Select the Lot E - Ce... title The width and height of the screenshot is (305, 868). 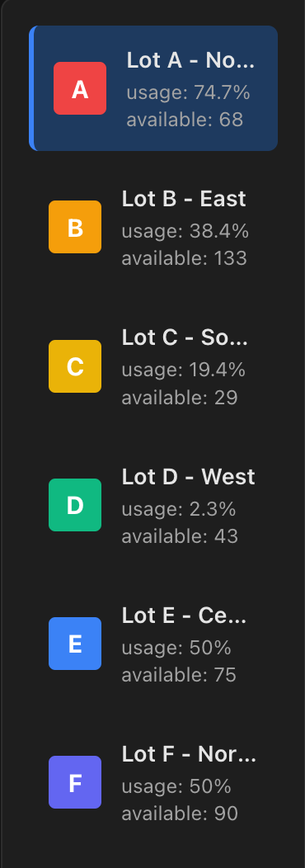tap(184, 615)
